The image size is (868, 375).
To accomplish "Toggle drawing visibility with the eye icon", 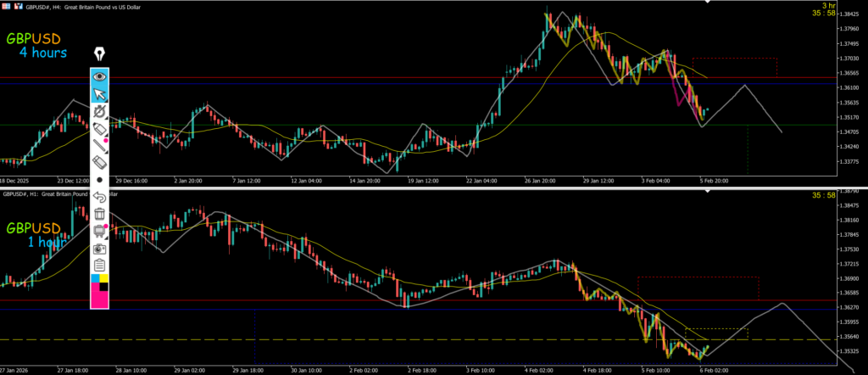I will click(100, 76).
